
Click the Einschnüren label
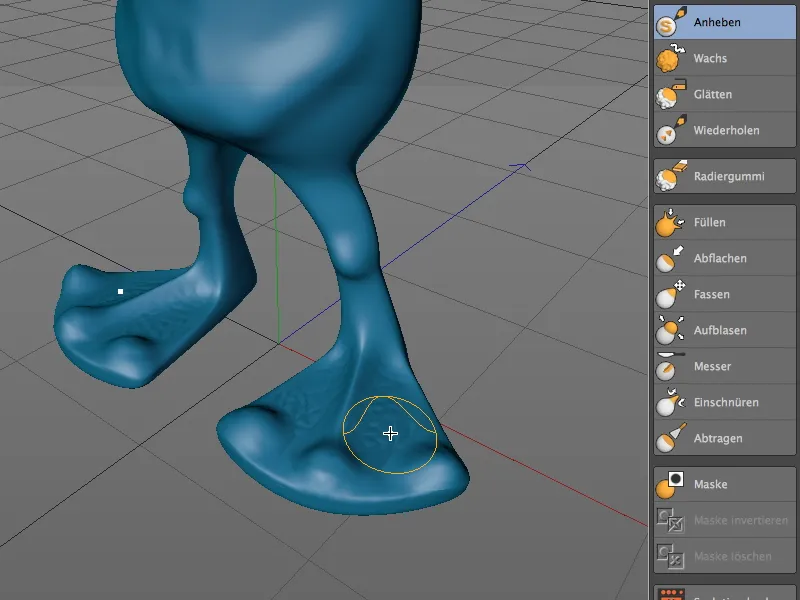pos(726,403)
